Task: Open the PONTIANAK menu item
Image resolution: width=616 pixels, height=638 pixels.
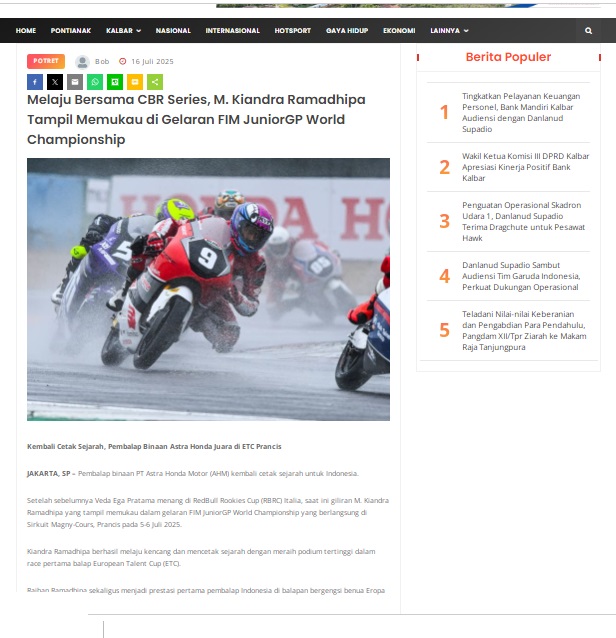Action: click(x=71, y=31)
